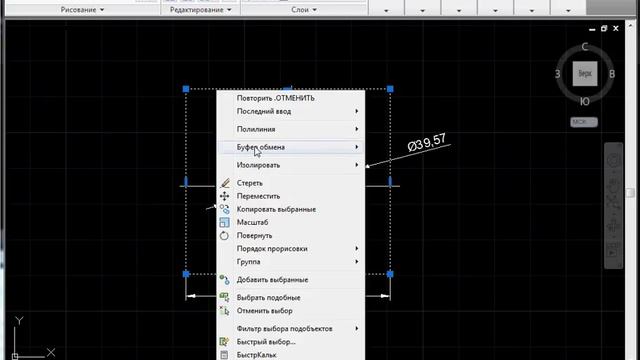Expand the Порядок прорисовки submenu arrow

pyautogui.click(x=357, y=248)
